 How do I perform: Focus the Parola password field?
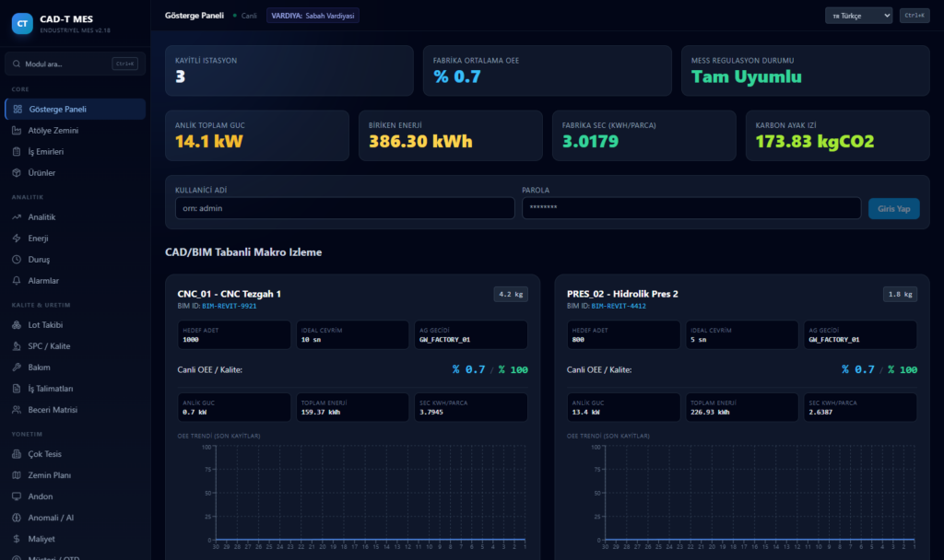click(691, 208)
